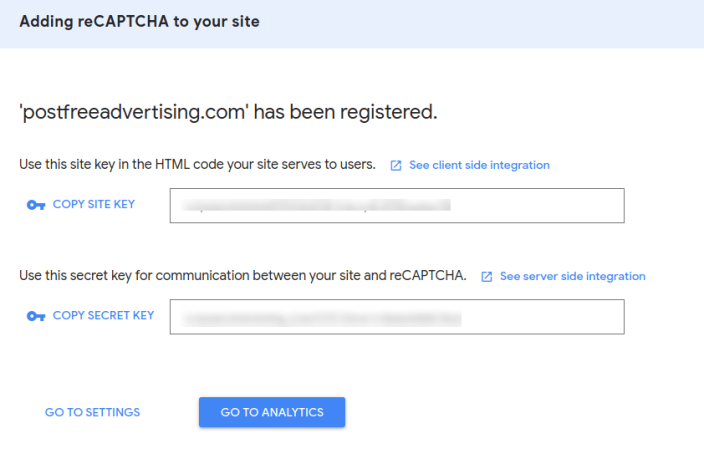Click the key icon beside COPY SECRET KEY
The height and width of the screenshot is (459, 704).
(x=36, y=316)
